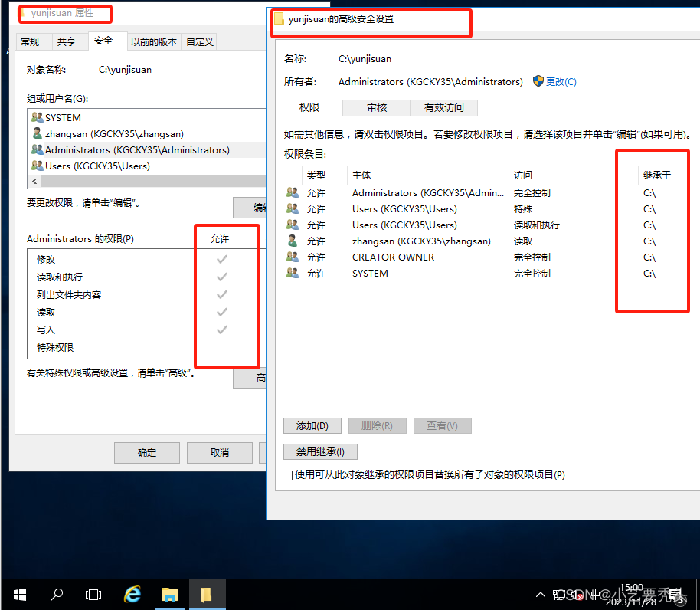Image resolution: width=700 pixels, height=610 pixels.
Task: Switch to the 审核 tab
Action: coord(377,107)
